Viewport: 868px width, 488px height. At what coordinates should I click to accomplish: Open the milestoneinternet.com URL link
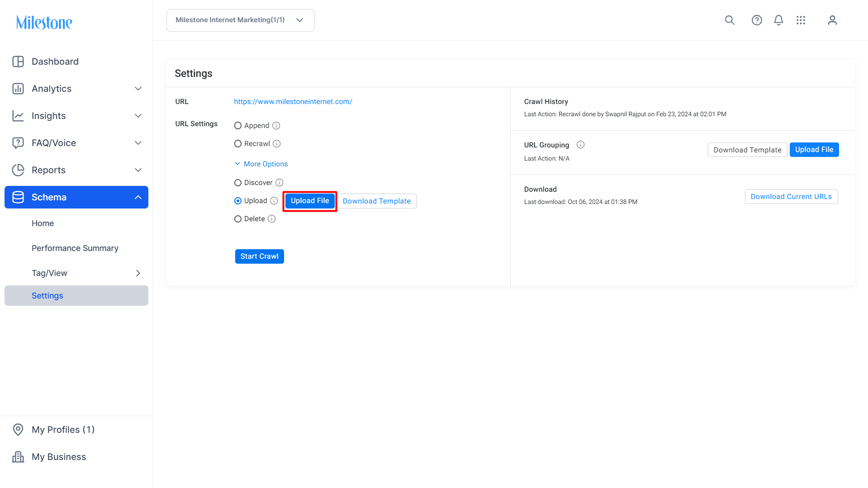pyautogui.click(x=293, y=102)
